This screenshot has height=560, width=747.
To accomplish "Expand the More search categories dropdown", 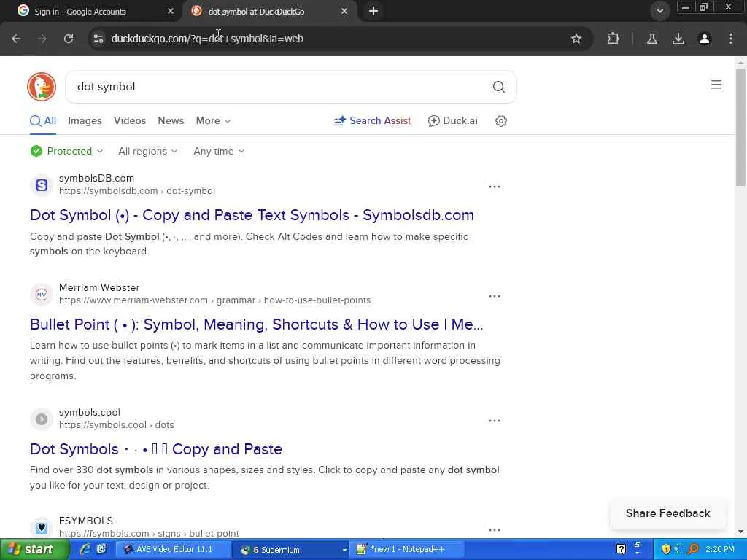I will click(x=213, y=121).
